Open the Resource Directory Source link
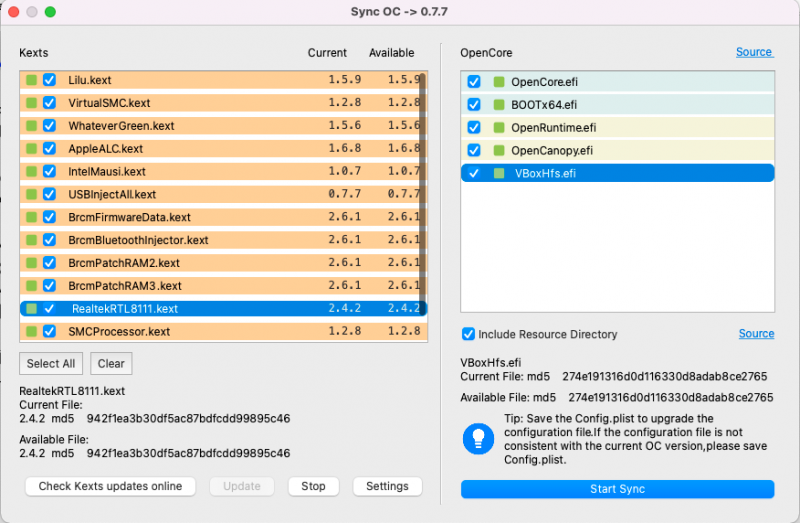800x523 pixels. coord(756,334)
